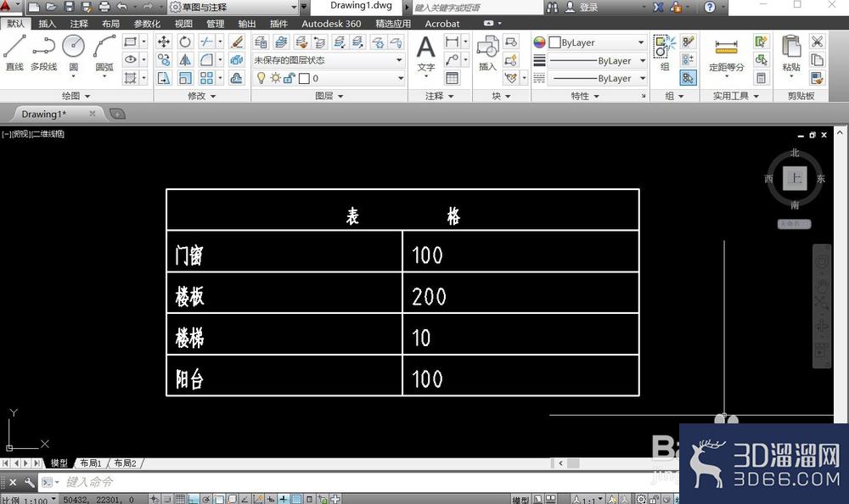The width and height of the screenshot is (849, 504).
Task: Click the Cut scissors icon in clipboard
Action: 817,42
